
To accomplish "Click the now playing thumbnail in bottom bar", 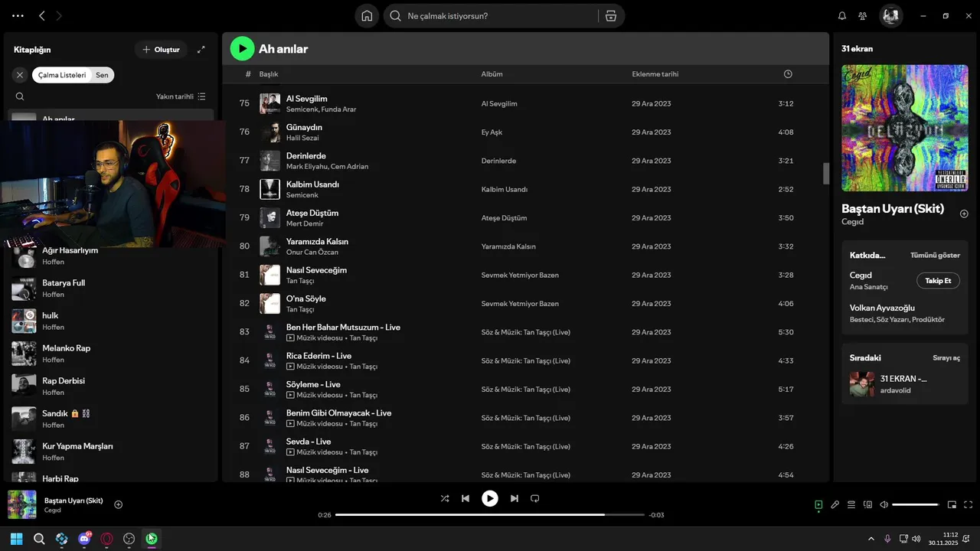I will 22,504.
